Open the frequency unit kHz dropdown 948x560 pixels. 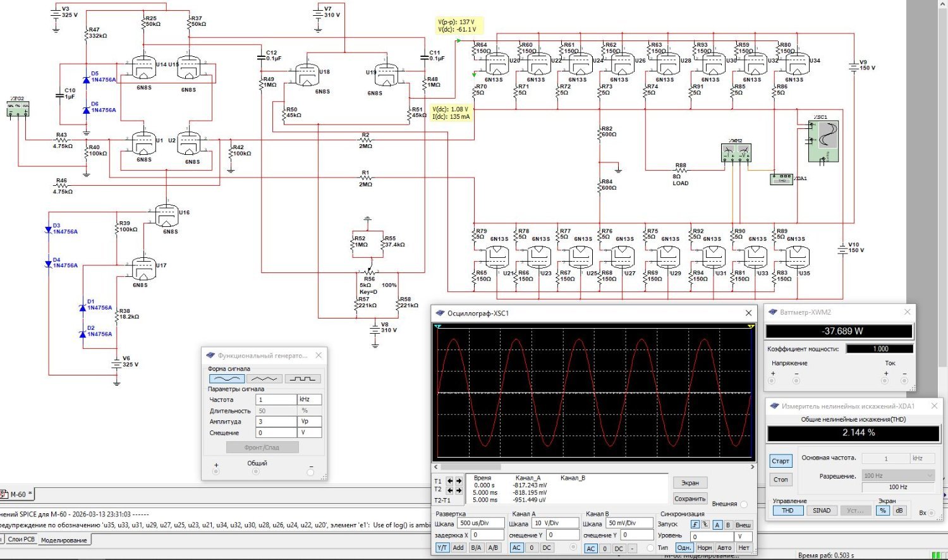[x=310, y=399]
